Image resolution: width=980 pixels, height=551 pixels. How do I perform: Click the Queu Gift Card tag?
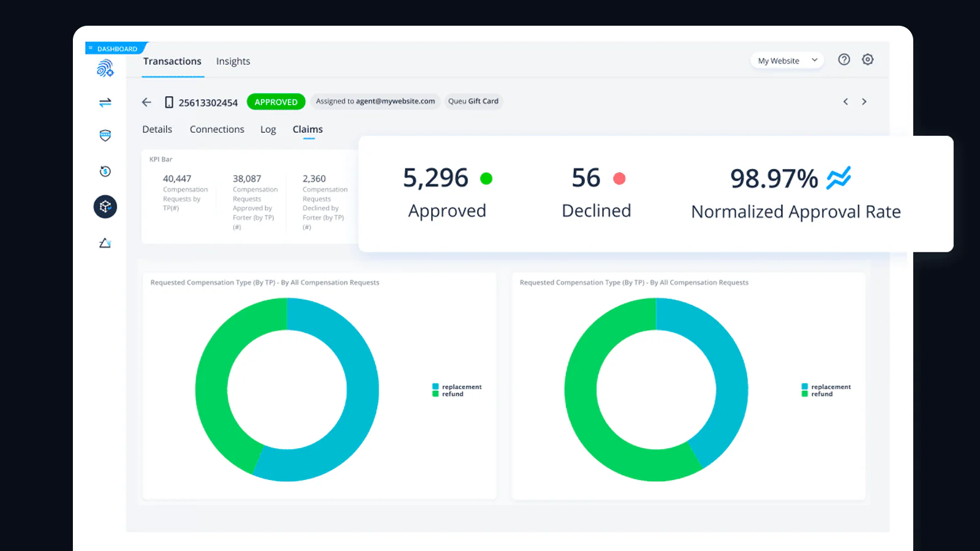pos(473,102)
